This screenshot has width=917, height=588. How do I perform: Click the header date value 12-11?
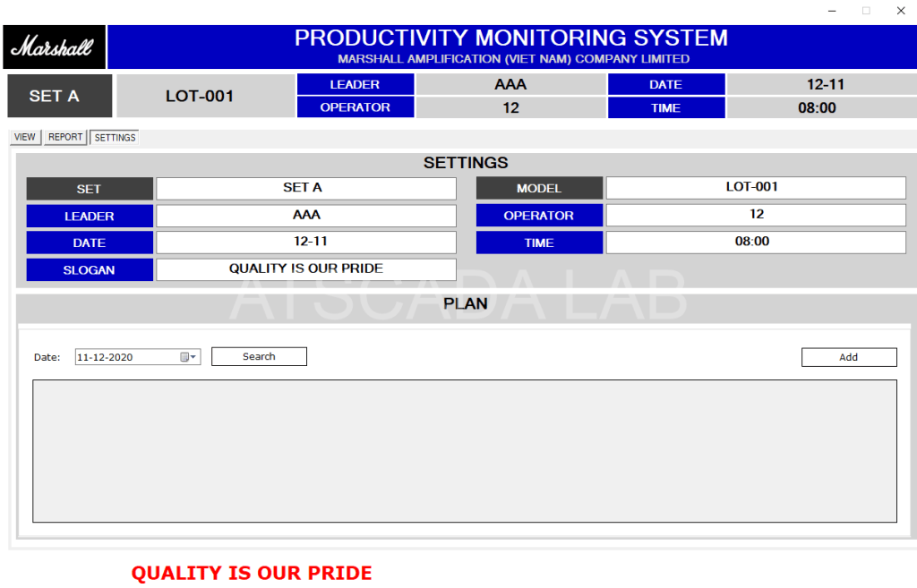pyautogui.click(x=822, y=84)
